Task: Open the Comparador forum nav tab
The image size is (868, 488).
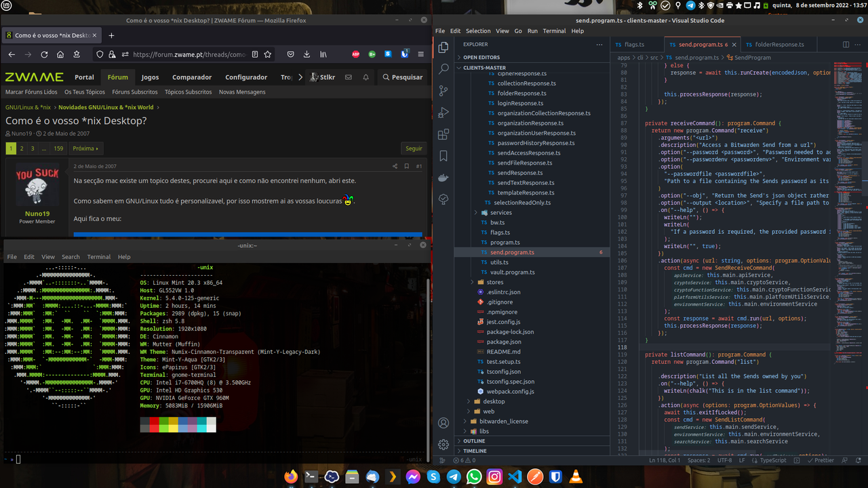Action: coord(192,77)
